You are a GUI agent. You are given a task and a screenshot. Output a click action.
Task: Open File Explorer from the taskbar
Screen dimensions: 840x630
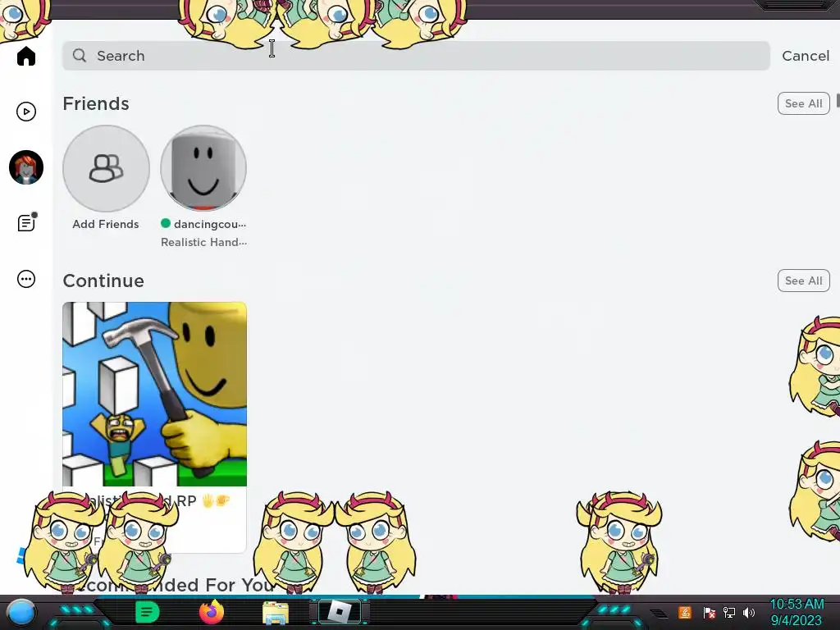point(276,613)
